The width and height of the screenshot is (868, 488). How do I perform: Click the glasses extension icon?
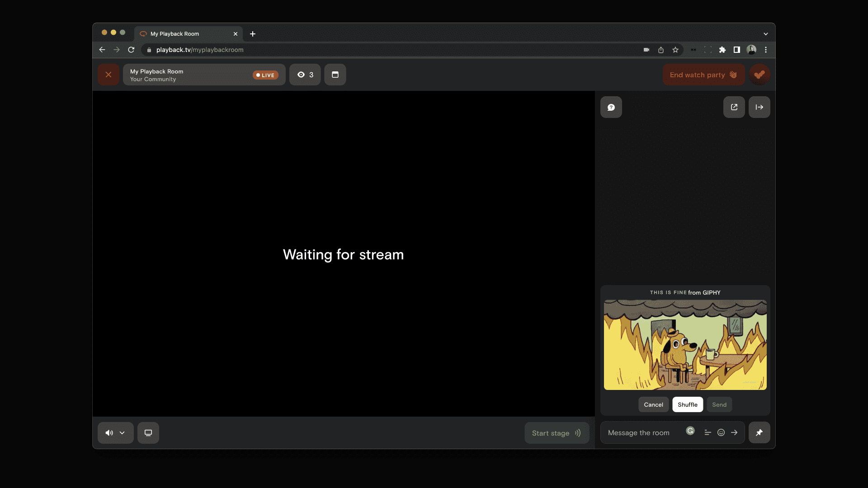pos(693,50)
